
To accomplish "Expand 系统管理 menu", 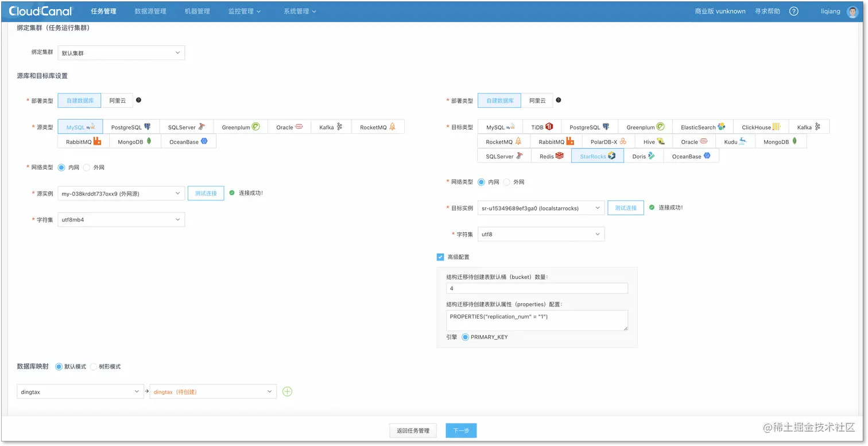I will point(299,11).
